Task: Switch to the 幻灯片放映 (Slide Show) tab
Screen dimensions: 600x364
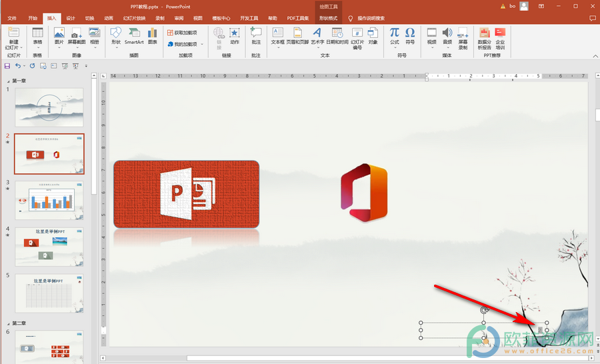Action: (134, 18)
